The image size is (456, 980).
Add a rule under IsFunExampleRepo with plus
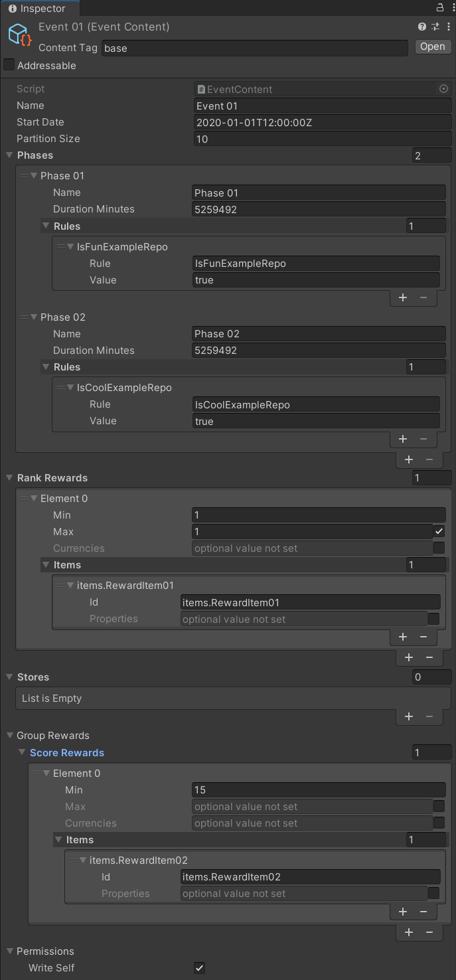(403, 297)
